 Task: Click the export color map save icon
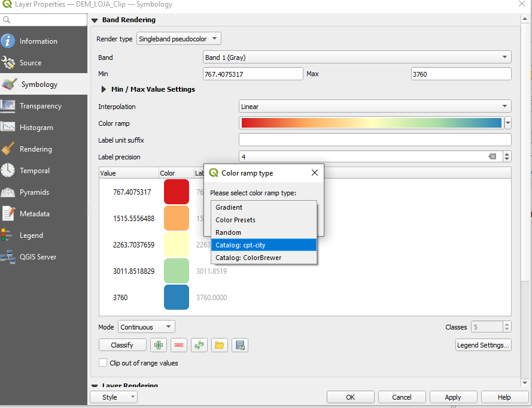coord(240,345)
